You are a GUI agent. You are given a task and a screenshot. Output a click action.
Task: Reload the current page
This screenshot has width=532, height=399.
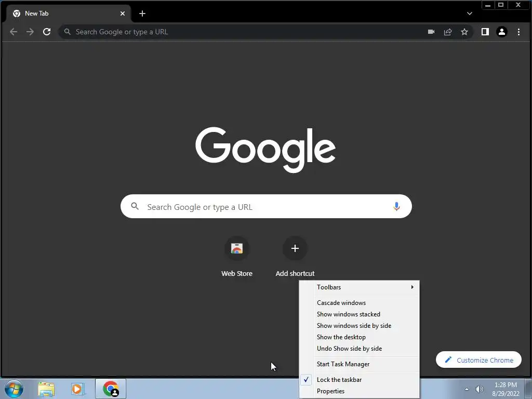(47, 32)
